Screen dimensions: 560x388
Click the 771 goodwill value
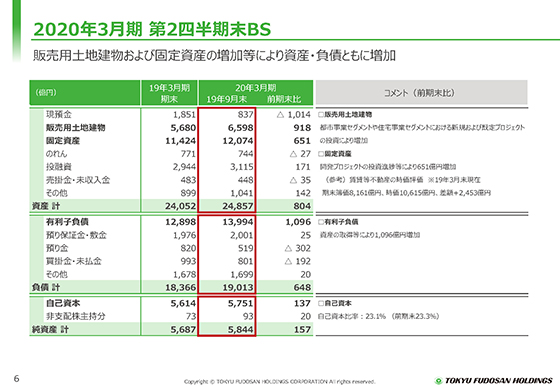tap(188, 154)
